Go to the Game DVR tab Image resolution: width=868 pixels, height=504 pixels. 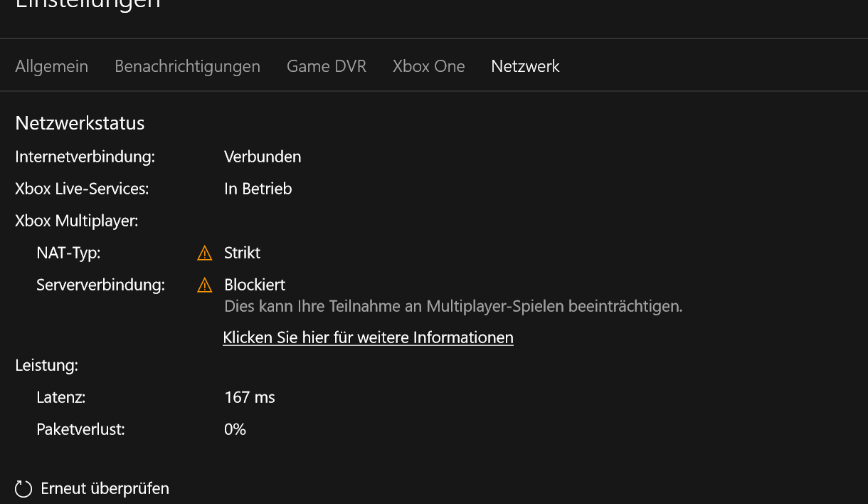(327, 66)
